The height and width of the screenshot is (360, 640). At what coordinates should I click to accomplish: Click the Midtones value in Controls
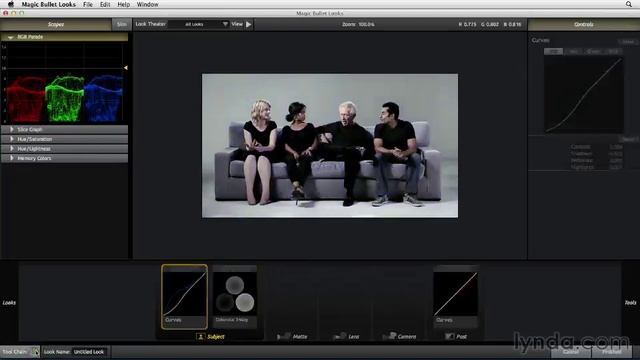coord(616,160)
